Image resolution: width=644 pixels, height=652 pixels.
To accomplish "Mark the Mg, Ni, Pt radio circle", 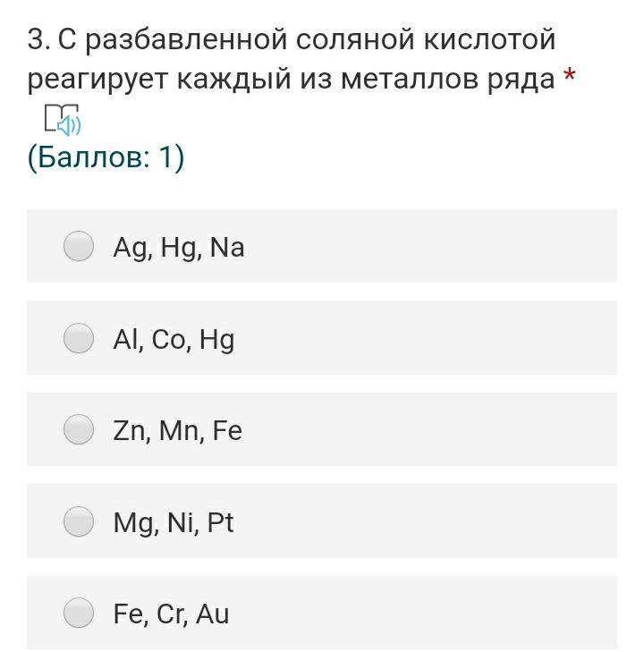I will point(79,521).
